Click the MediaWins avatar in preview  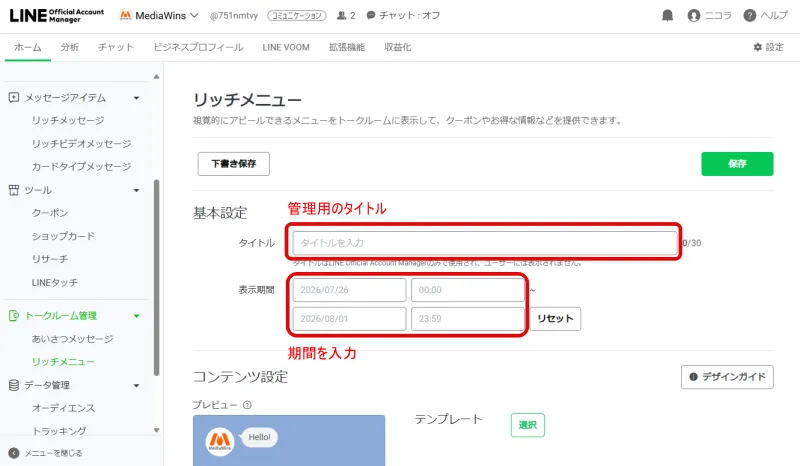click(x=220, y=441)
